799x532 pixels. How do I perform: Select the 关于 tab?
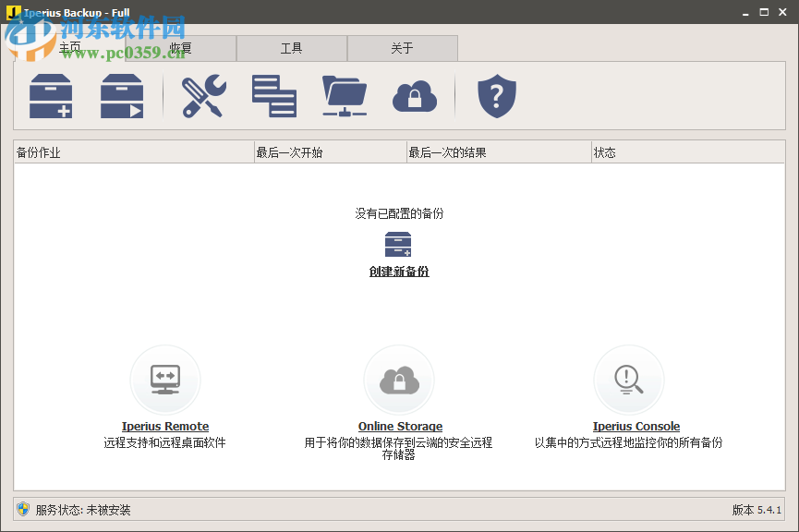[x=402, y=48]
